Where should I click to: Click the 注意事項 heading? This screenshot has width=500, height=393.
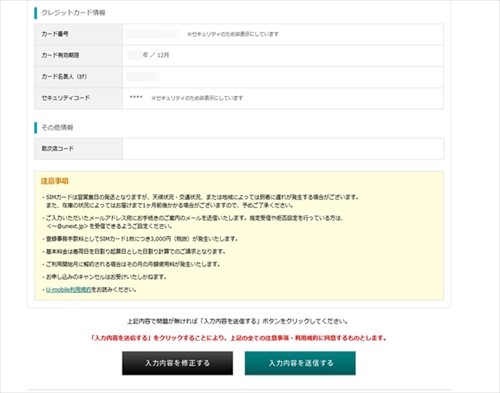54,181
